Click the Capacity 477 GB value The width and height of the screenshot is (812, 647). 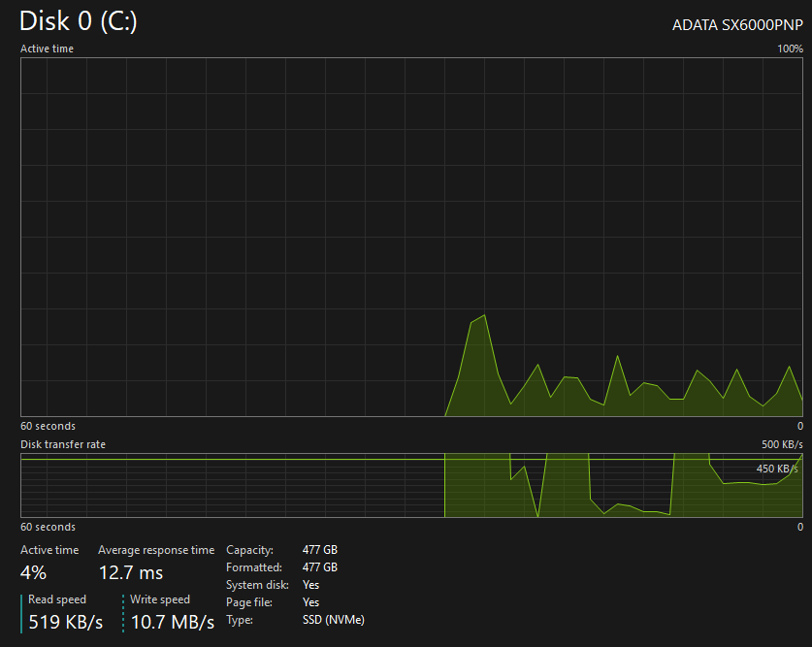[320, 550]
